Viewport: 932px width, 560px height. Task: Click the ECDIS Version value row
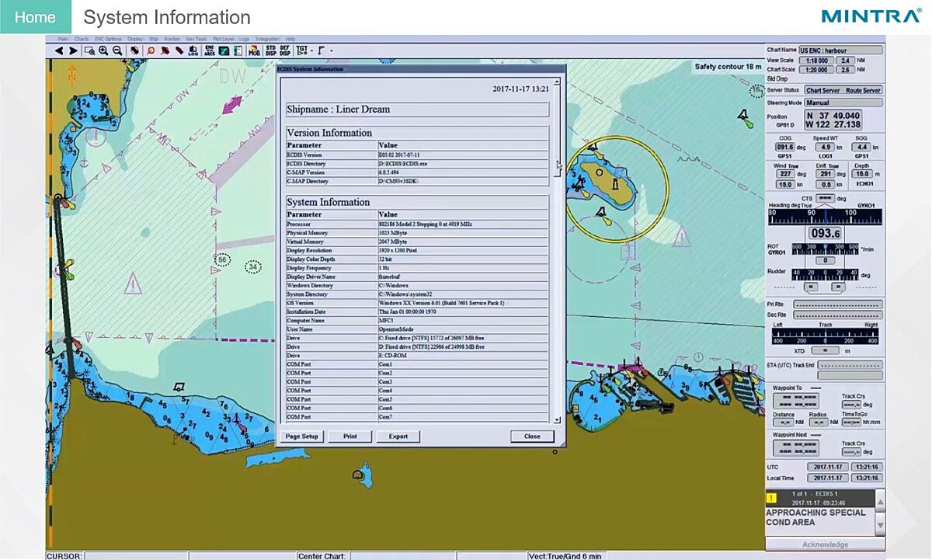[417, 155]
